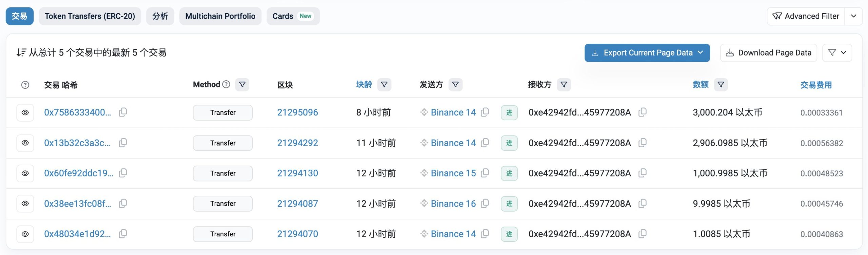Filter by block age column
Image resolution: width=868 pixels, height=255 pixels.
pyautogui.click(x=384, y=84)
